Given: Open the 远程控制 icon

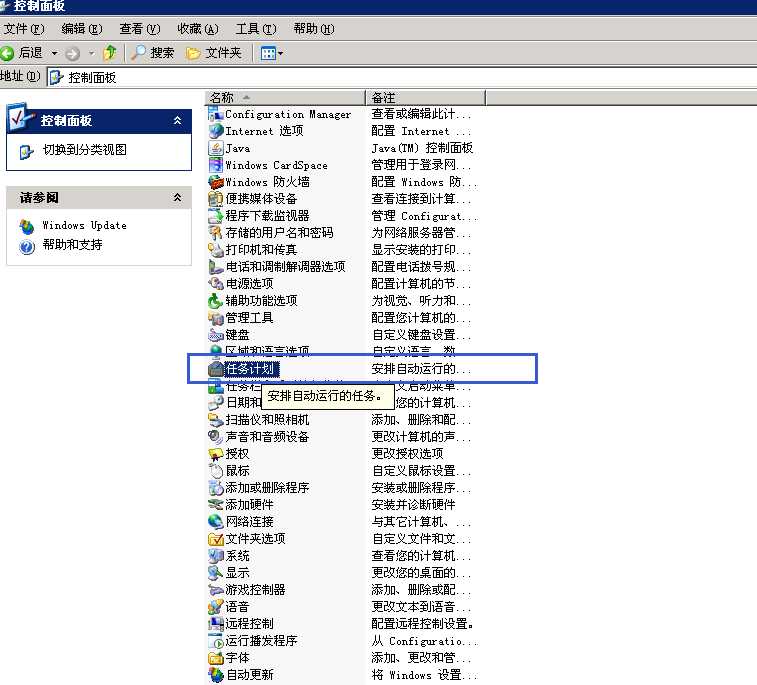Looking at the screenshot, I should point(215,624).
